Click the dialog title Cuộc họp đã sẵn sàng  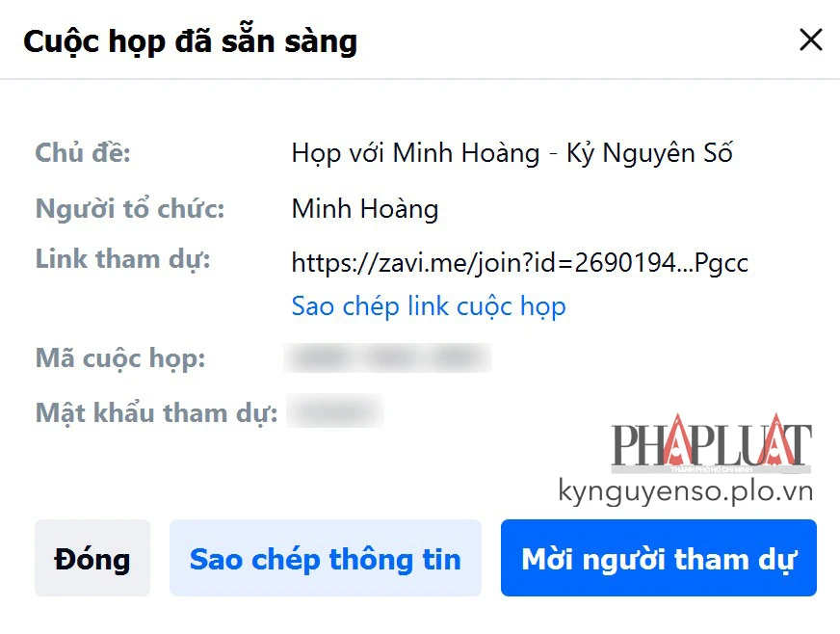[191, 40]
